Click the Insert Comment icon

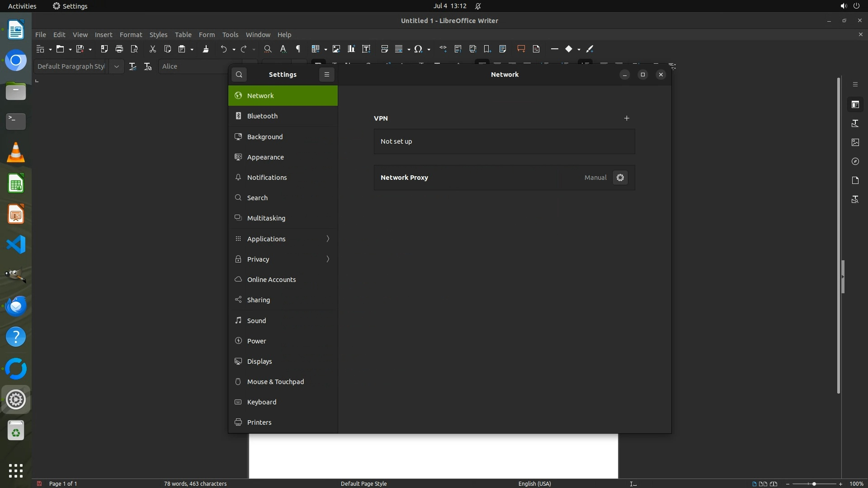pos(521,49)
